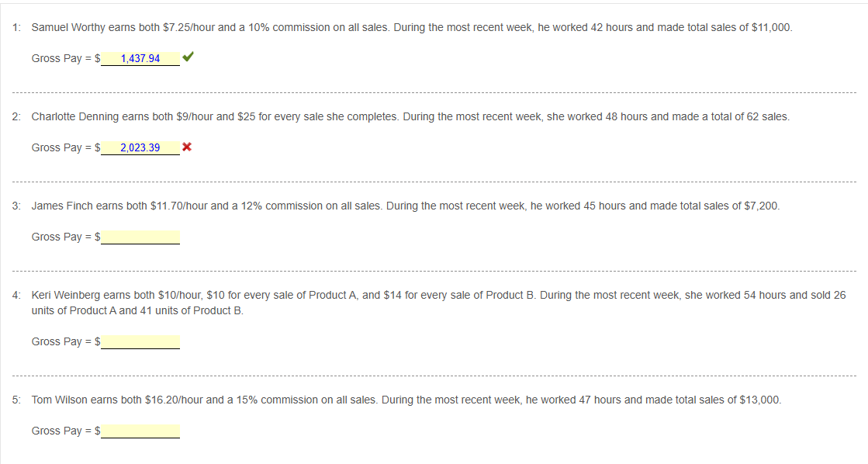This screenshot has width=868, height=464.
Task: Click the Gross Pay input for Keri Weinberg
Action: 140,341
